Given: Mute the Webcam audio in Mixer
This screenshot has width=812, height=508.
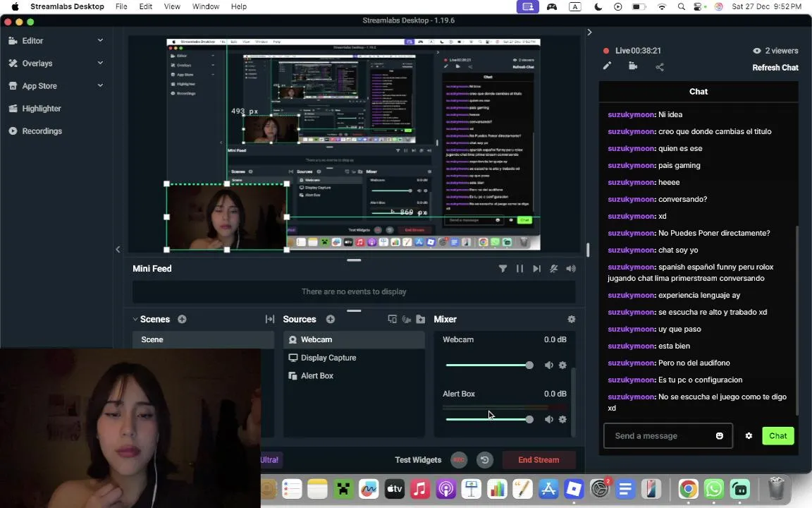Looking at the screenshot, I should (549, 365).
